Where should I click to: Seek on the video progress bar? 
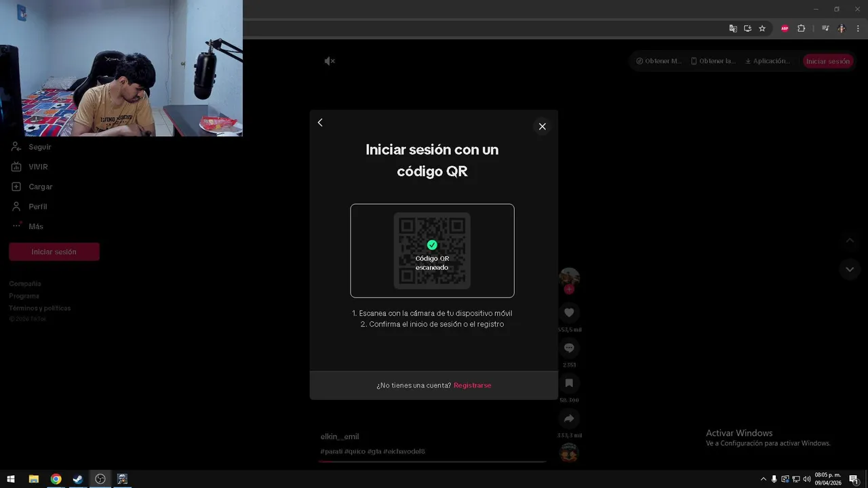pyautogui.click(x=433, y=462)
